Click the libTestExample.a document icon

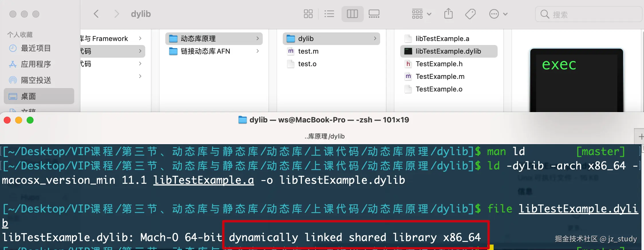coord(408,38)
